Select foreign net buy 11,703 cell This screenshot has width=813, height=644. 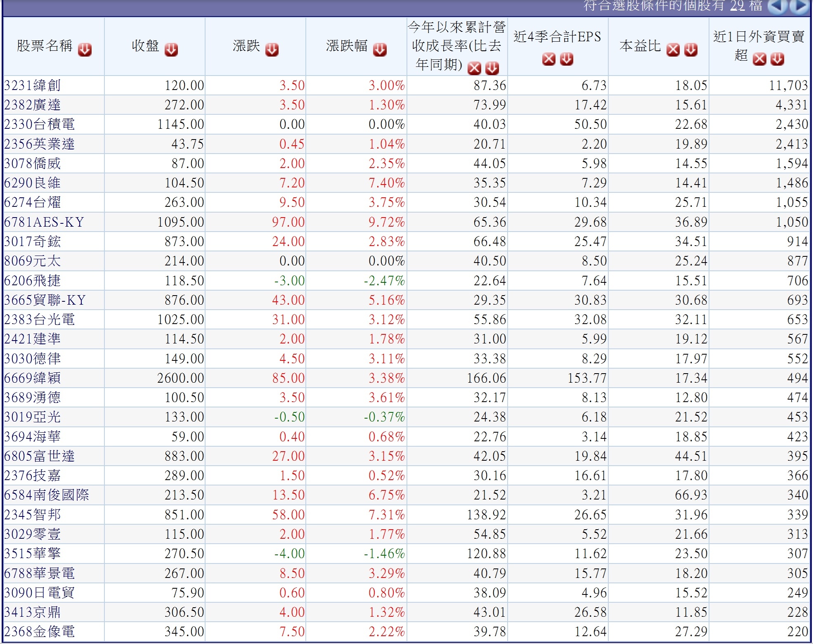pos(759,85)
